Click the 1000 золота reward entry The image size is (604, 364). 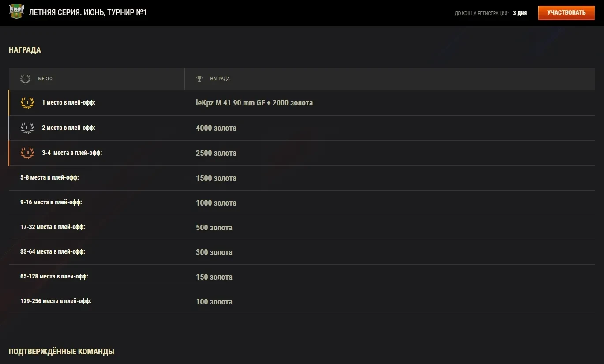pyautogui.click(x=216, y=203)
